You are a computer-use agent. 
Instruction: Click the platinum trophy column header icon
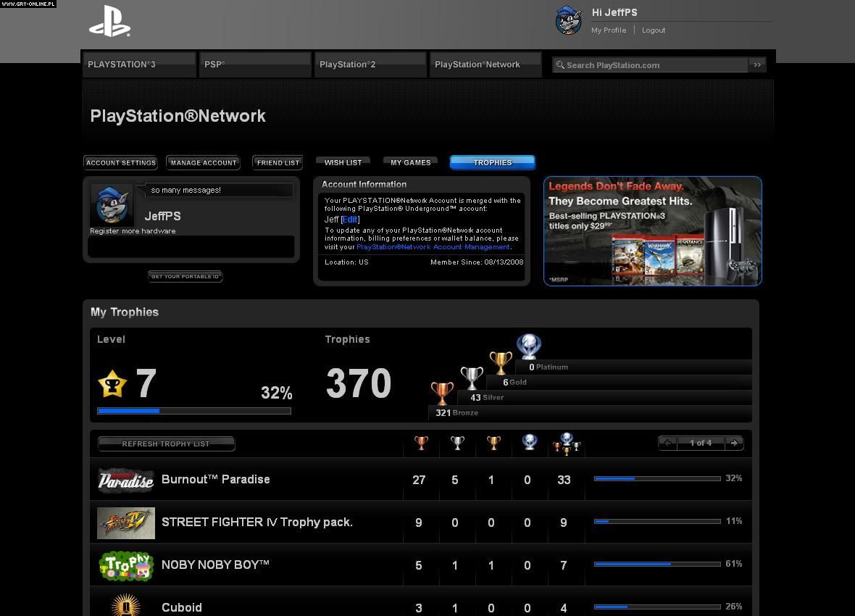coord(530,443)
